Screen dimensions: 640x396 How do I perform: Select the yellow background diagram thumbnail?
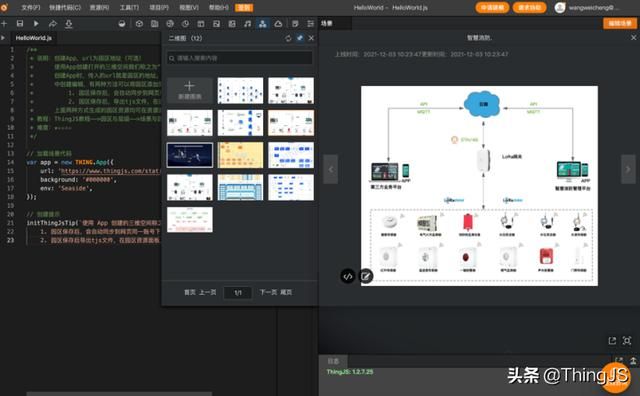(240, 155)
